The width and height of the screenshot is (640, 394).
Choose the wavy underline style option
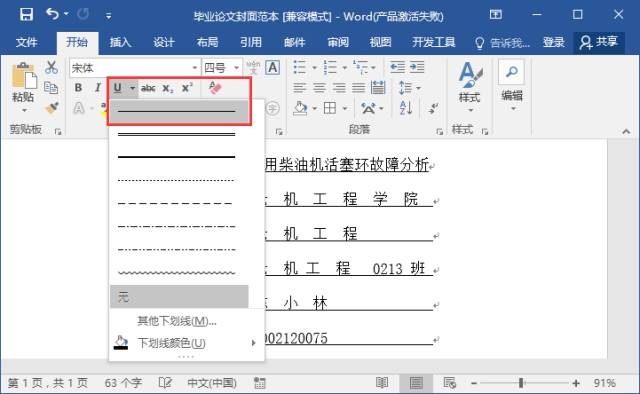coord(176,272)
